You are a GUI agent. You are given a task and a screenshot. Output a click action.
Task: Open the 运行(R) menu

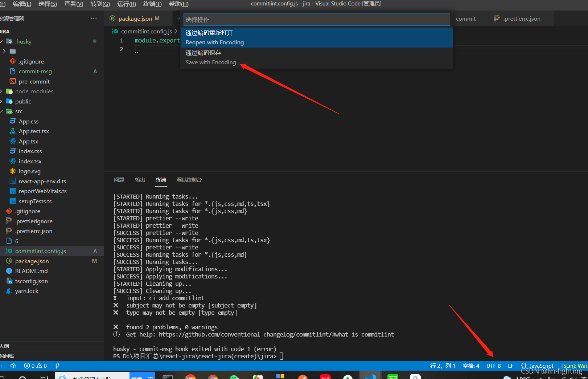pyautogui.click(x=127, y=4)
